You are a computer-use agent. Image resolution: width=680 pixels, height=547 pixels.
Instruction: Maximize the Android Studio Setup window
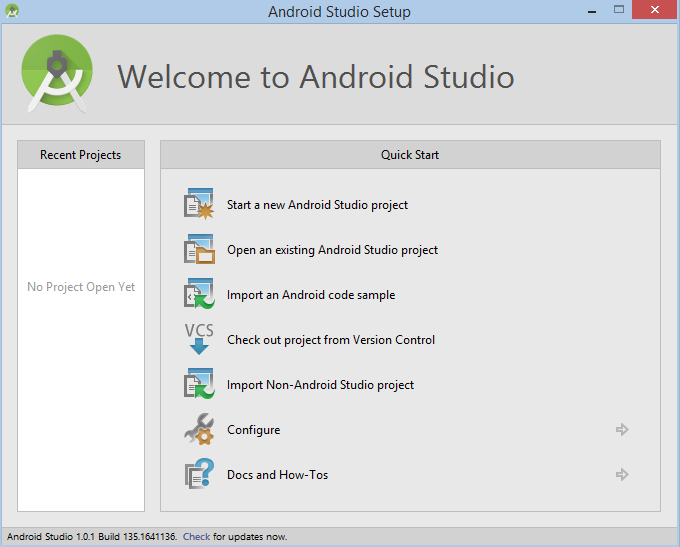[x=619, y=10]
